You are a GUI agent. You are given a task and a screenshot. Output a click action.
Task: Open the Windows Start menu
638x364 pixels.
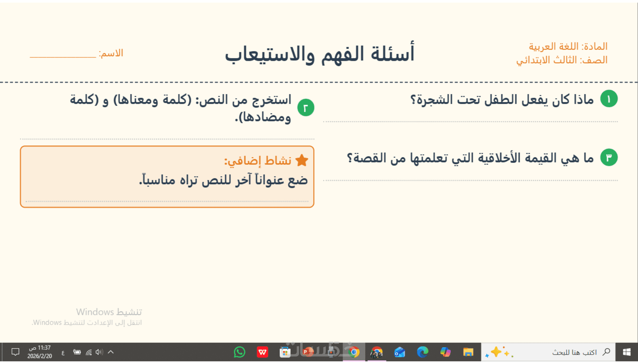[626, 352]
